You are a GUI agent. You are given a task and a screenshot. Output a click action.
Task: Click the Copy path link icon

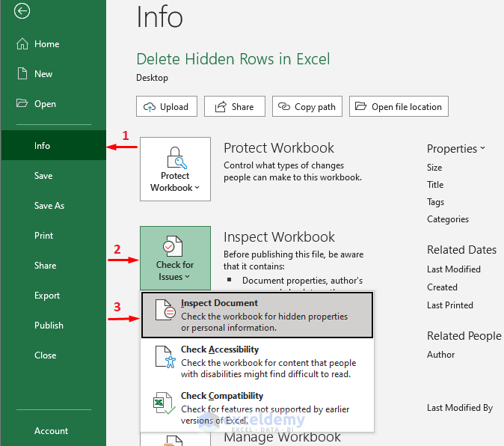click(284, 106)
